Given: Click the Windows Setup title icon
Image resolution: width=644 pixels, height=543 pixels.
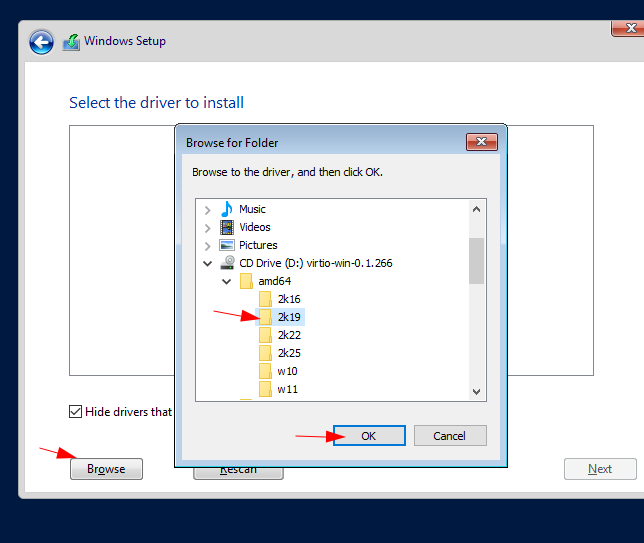Looking at the screenshot, I should (71, 42).
